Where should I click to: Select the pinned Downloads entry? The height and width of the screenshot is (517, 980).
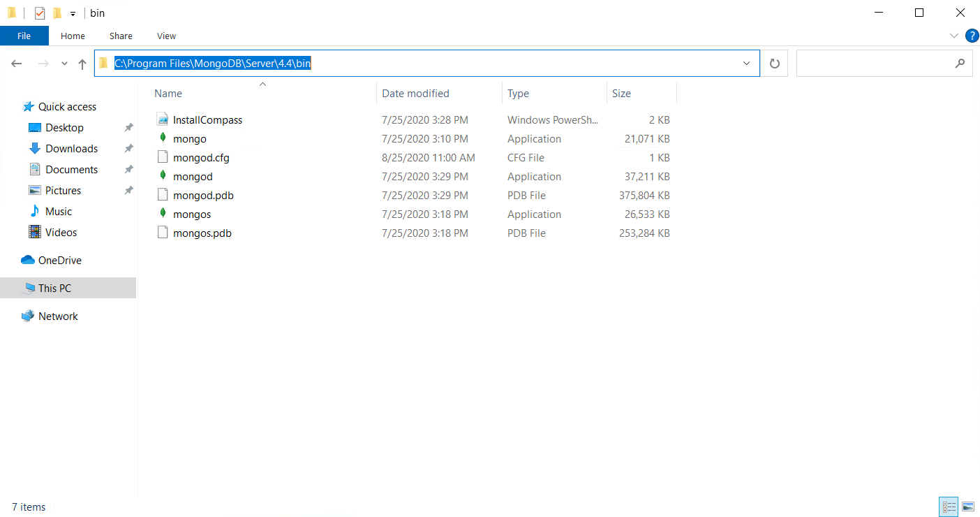(x=70, y=148)
